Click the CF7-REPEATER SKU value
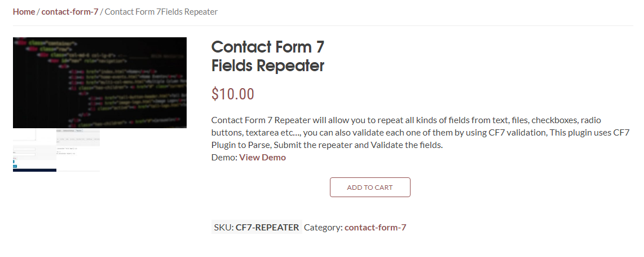This screenshot has width=644, height=257. [267, 228]
